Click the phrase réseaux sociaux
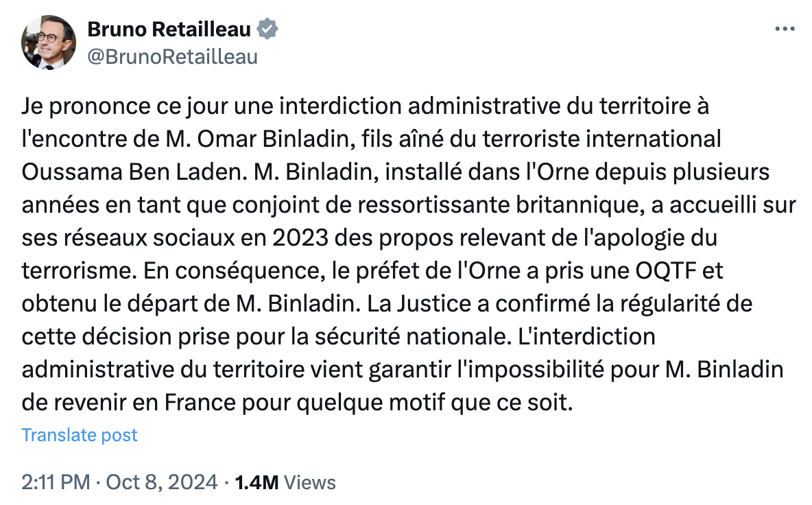This screenshot has height=505, width=812. 147,237
